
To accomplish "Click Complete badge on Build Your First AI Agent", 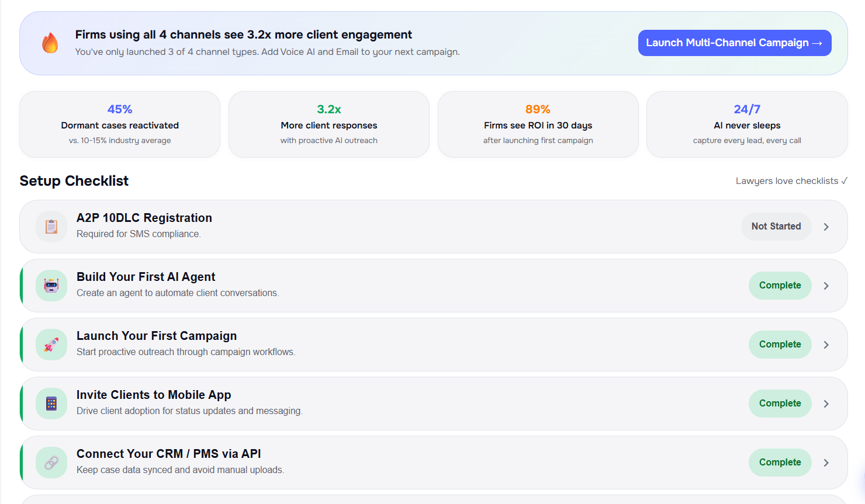I will (780, 286).
